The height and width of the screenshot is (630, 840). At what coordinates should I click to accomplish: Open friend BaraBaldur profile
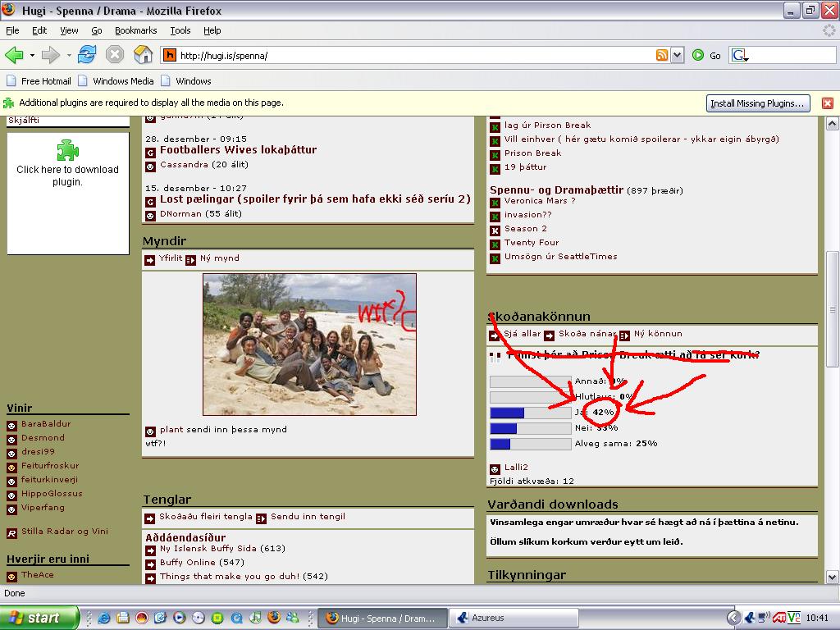click(46, 424)
